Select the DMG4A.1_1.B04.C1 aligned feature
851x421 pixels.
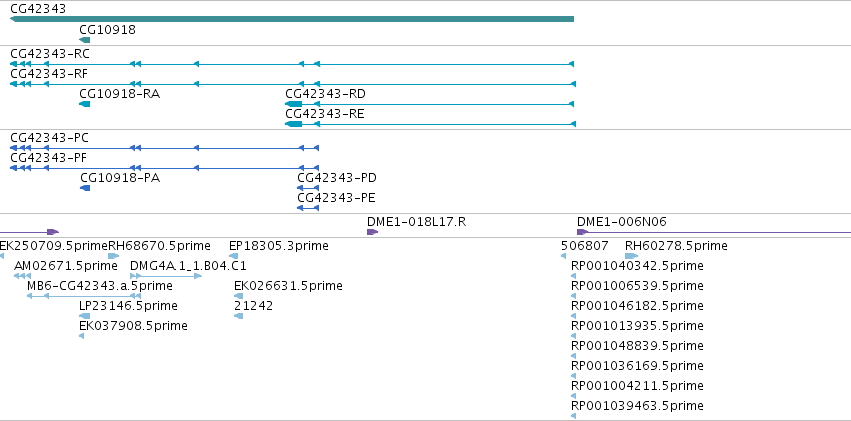(x=166, y=276)
